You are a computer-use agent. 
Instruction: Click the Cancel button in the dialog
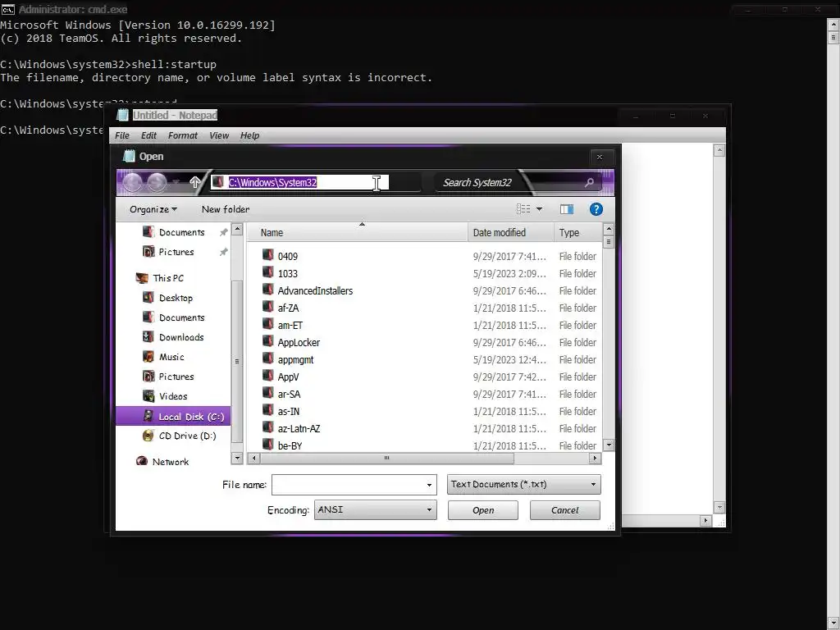coord(564,510)
